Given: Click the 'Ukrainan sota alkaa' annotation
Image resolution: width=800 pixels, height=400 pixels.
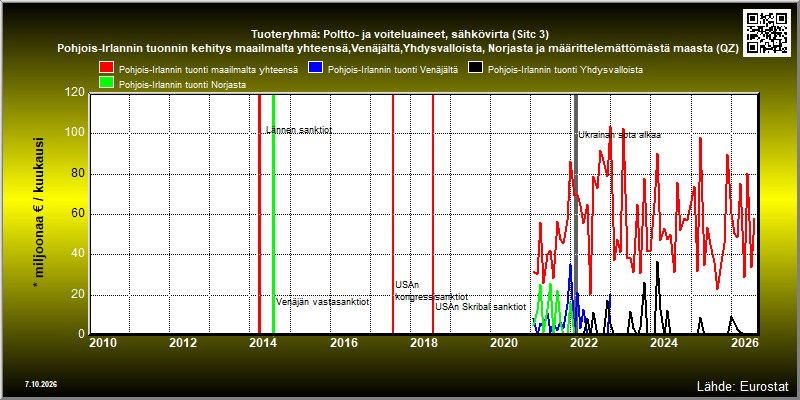Looking at the screenshot, I should (x=619, y=135).
